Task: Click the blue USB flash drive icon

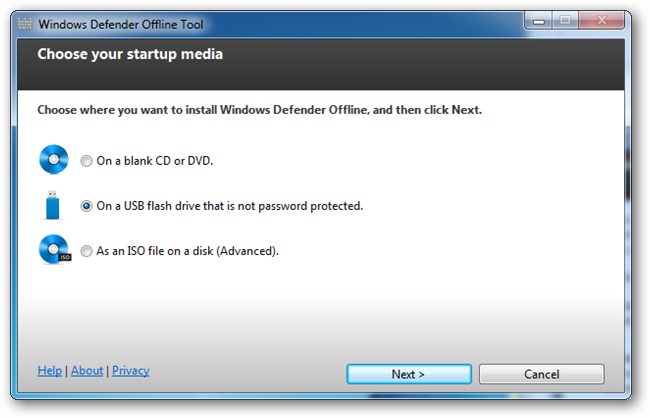Action: pyautogui.click(x=53, y=206)
